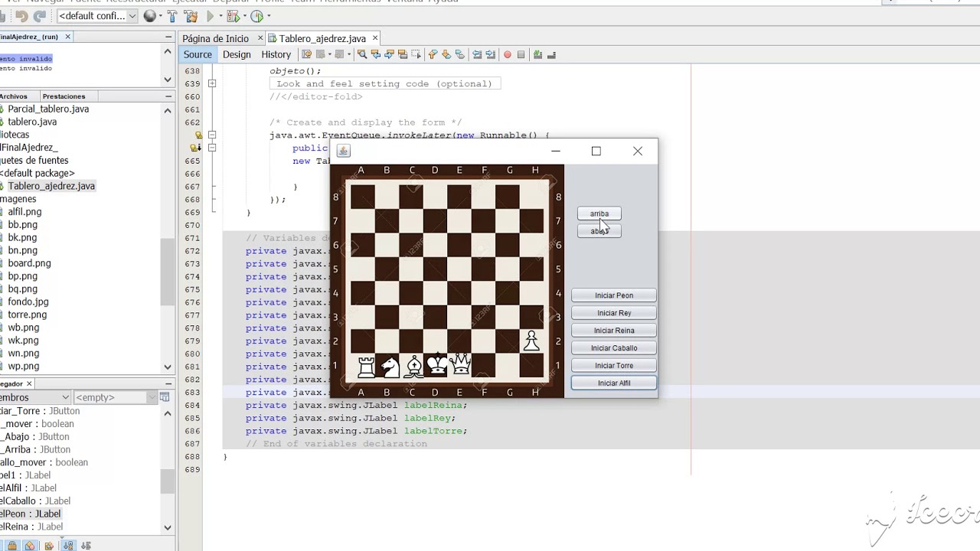
Task: Open the Profile Project dropdown arrow
Action: pyautogui.click(x=269, y=16)
